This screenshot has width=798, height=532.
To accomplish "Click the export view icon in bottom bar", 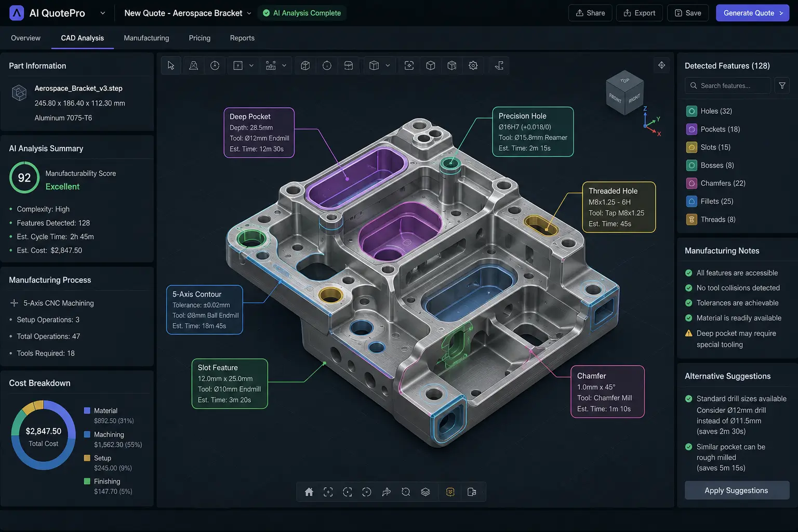I will point(472,492).
